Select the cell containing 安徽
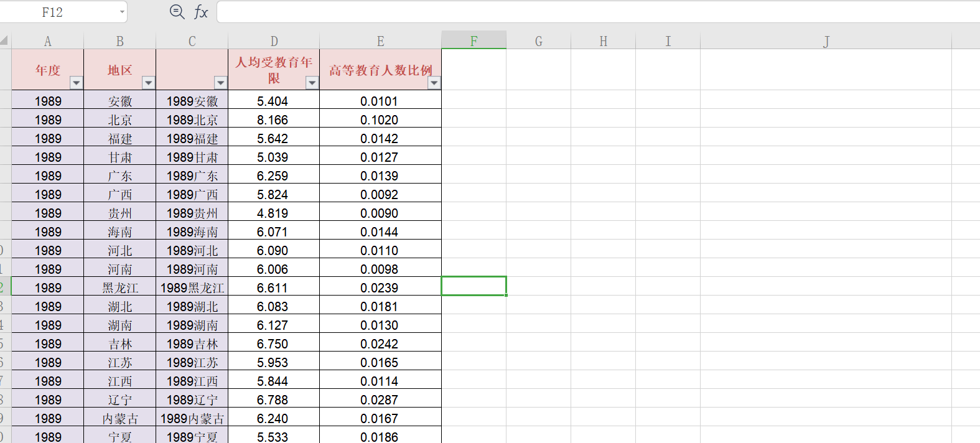The width and height of the screenshot is (980, 443). 120,101
